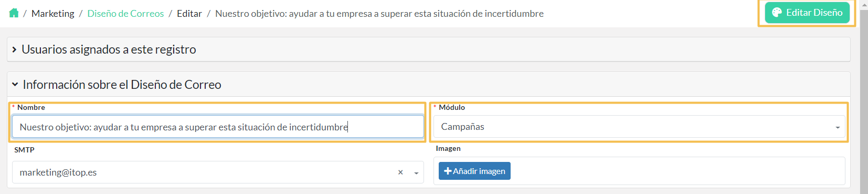Click the marketing@itop.es SMTP field
The height and width of the screenshot is (194, 868).
(x=218, y=172)
